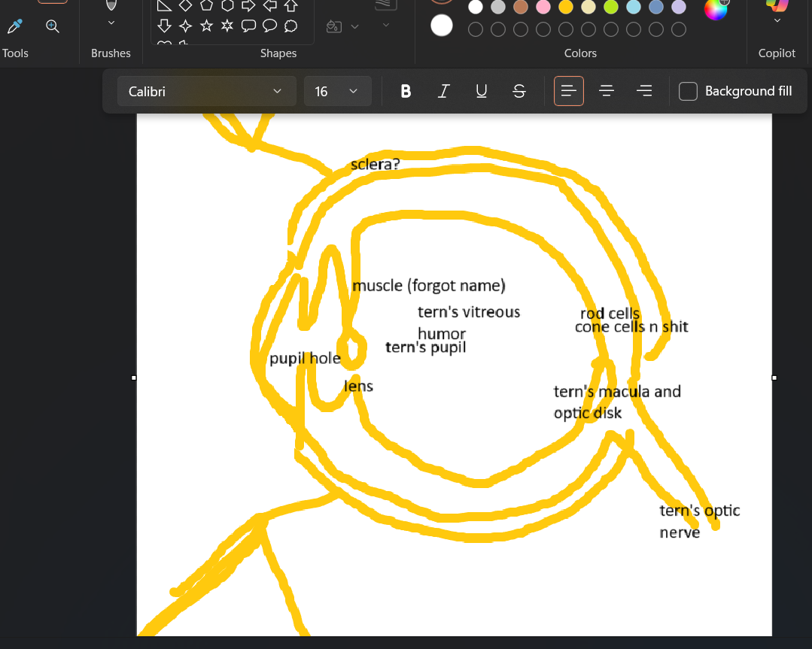Screen dimensions: 812x649
Task: Choose the steel blue color swatch
Action: pyautogui.click(x=656, y=7)
